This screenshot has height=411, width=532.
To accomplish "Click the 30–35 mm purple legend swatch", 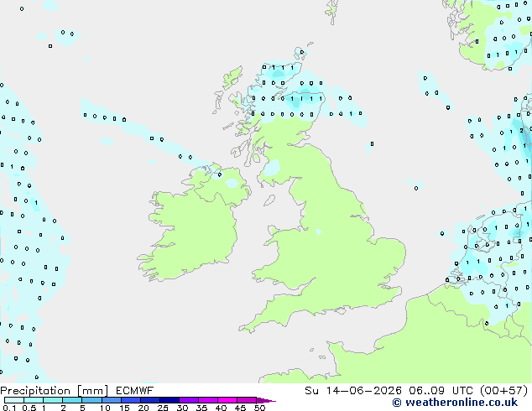I will pos(189,400).
